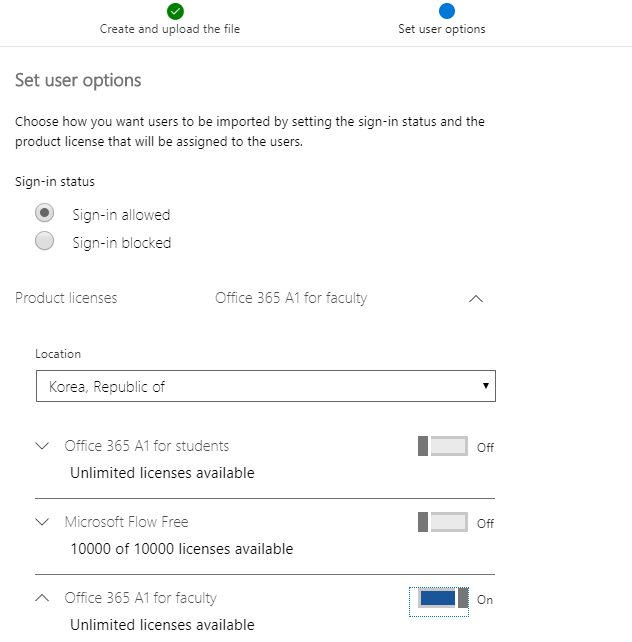Select Sign-in allowed radio button
This screenshot has width=632, height=642.
pyautogui.click(x=44, y=213)
